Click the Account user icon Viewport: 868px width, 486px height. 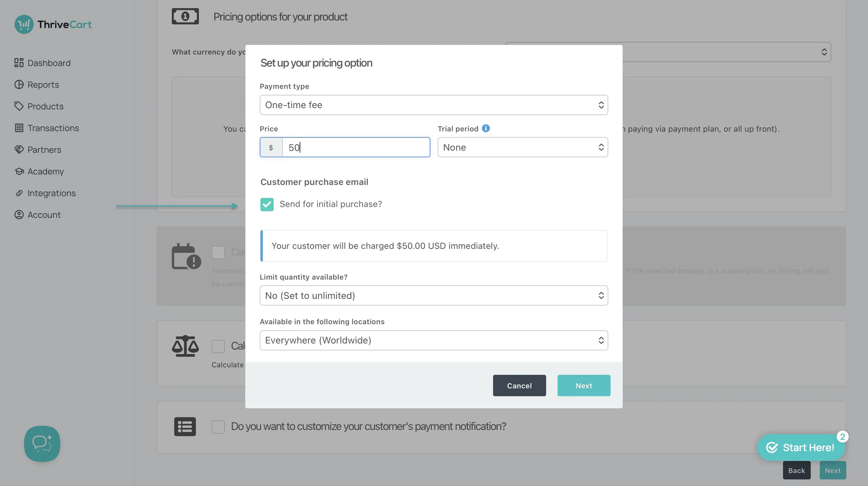click(x=19, y=215)
